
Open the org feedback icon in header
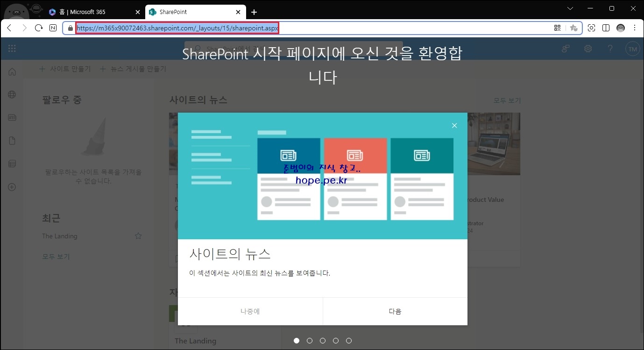coord(566,49)
